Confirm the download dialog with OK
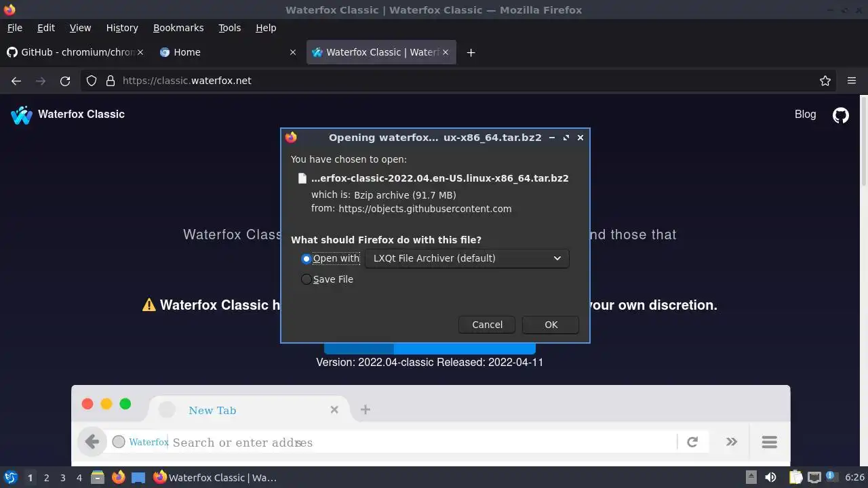The width and height of the screenshot is (868, 488). tap(551, 325)
